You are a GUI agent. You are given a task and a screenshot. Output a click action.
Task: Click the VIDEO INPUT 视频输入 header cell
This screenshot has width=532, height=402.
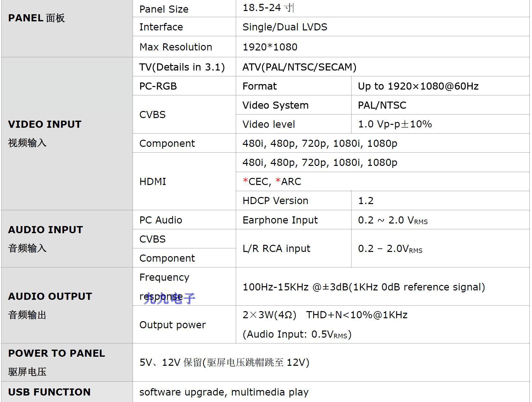pyautogui.click(x=44, y=133)
